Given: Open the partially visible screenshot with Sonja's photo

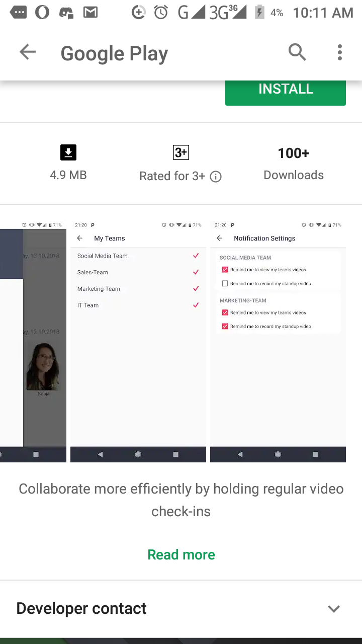Looking at the screenshot, I should point(33,341).
